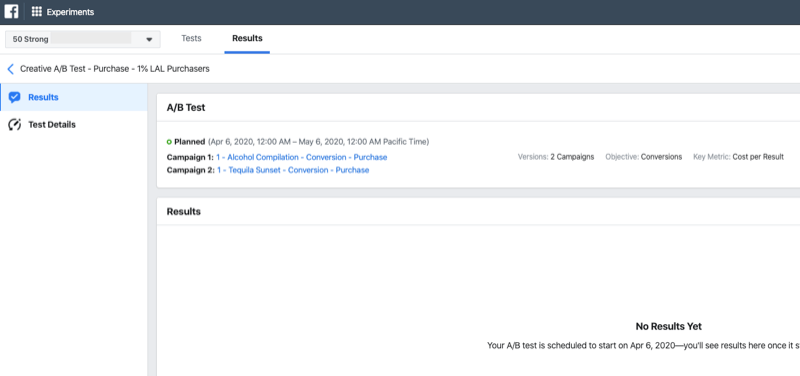The image size is (800, 376).
Task: Click the Results chat-check sidebar icon
Action: 15,97
